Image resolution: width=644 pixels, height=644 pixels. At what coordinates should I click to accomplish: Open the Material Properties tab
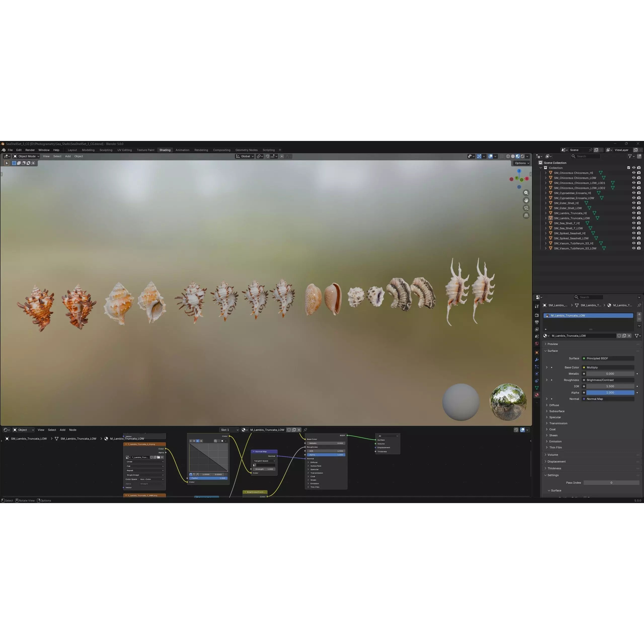click(x=537, y=395)
